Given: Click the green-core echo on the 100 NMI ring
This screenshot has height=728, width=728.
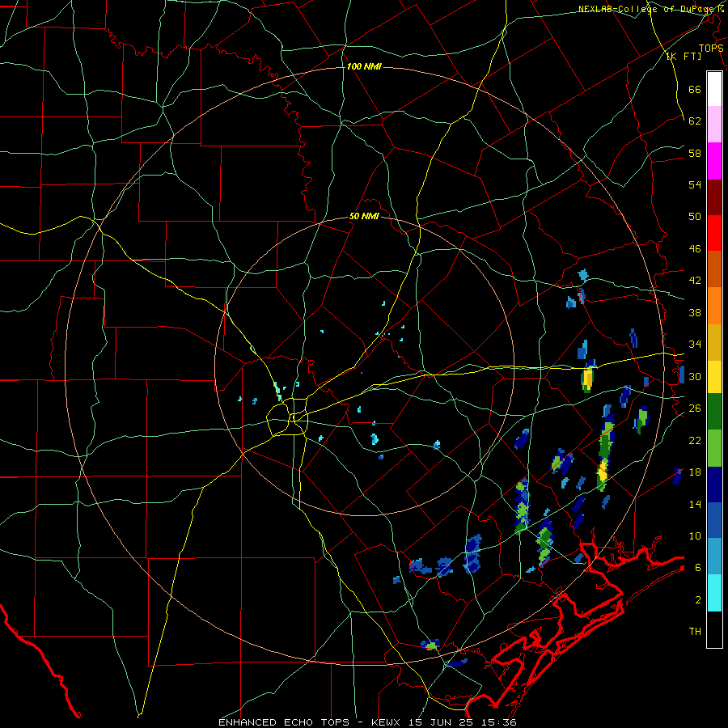Looking at the screenshot, I should [x=430, y=645].
